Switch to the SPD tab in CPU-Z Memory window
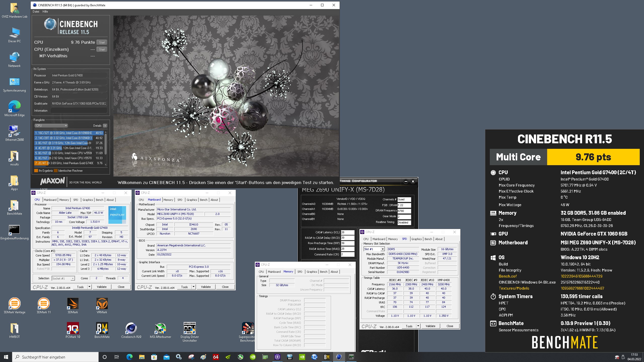 tap(300, 272)
